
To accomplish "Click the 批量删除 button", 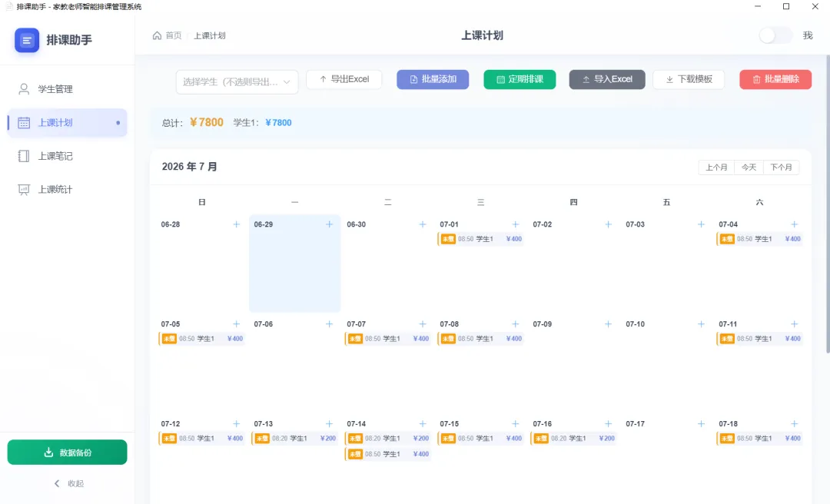I will 775,79.
